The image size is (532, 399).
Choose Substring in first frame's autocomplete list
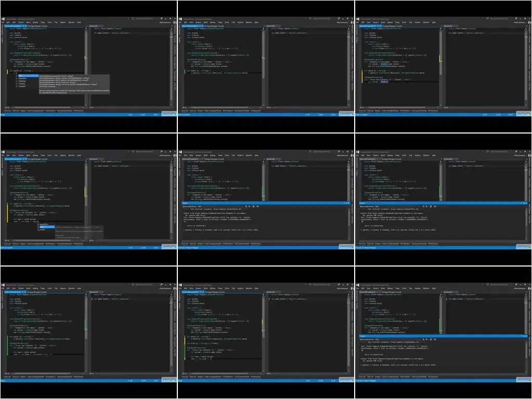pos(22,81)
